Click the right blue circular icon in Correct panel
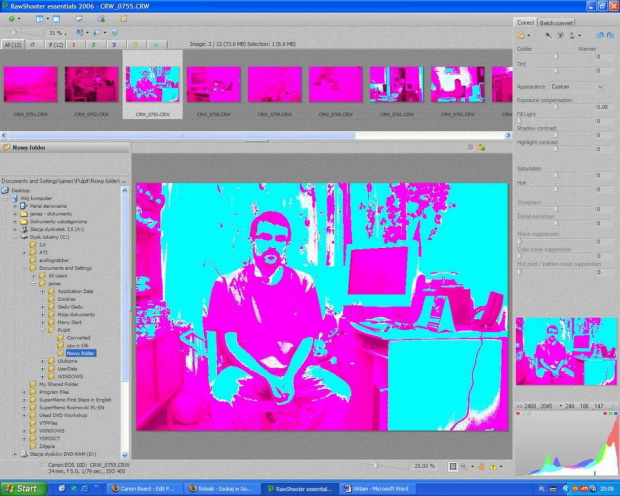Screen dimensions: 620x496 [x=611, y=35]
